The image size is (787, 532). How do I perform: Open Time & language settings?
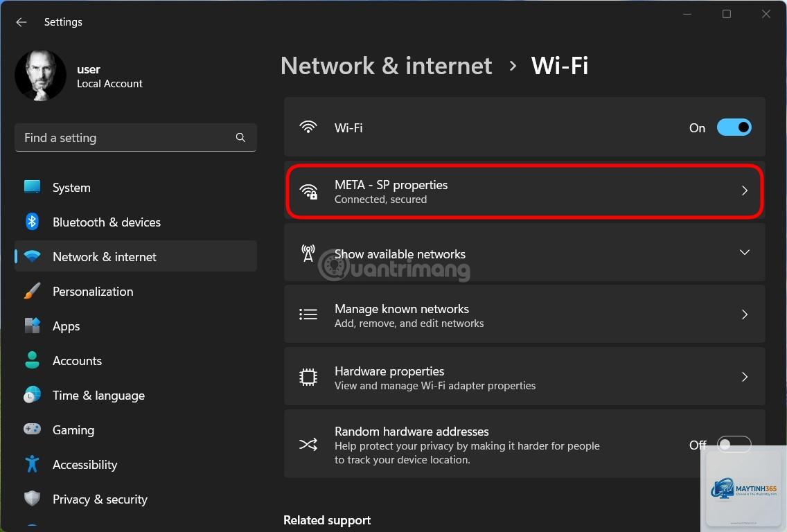click(136, 395)
